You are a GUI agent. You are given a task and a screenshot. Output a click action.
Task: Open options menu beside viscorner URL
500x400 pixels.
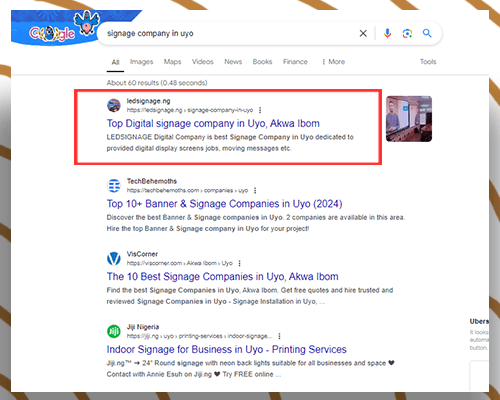pyautogui.click(x=239, y=263)
